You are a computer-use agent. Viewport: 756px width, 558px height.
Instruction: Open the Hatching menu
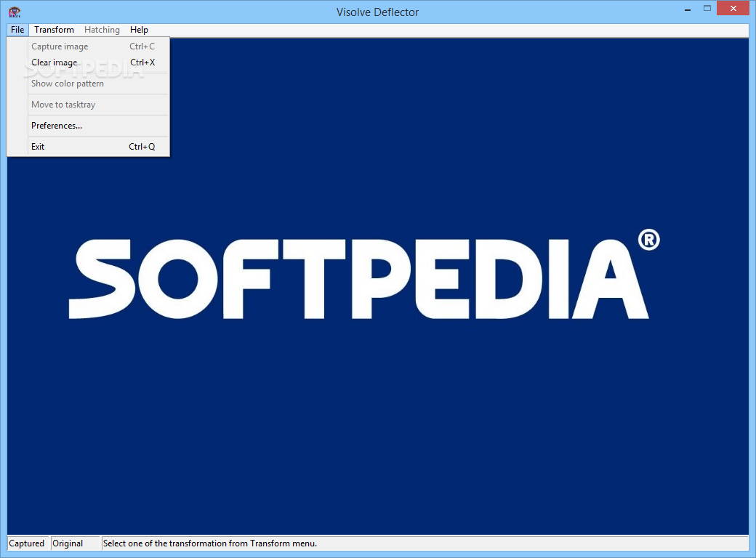click(x=102, y=29)
